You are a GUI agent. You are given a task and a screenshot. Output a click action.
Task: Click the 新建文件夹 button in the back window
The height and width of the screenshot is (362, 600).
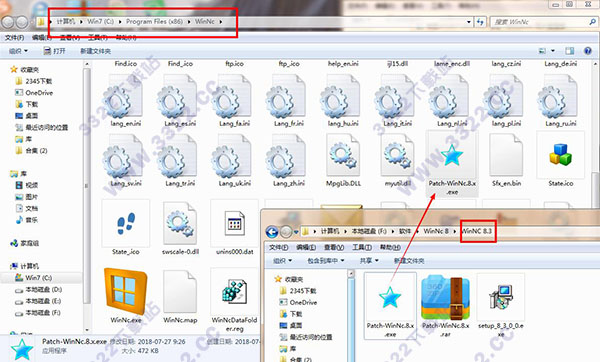point(95,51)
